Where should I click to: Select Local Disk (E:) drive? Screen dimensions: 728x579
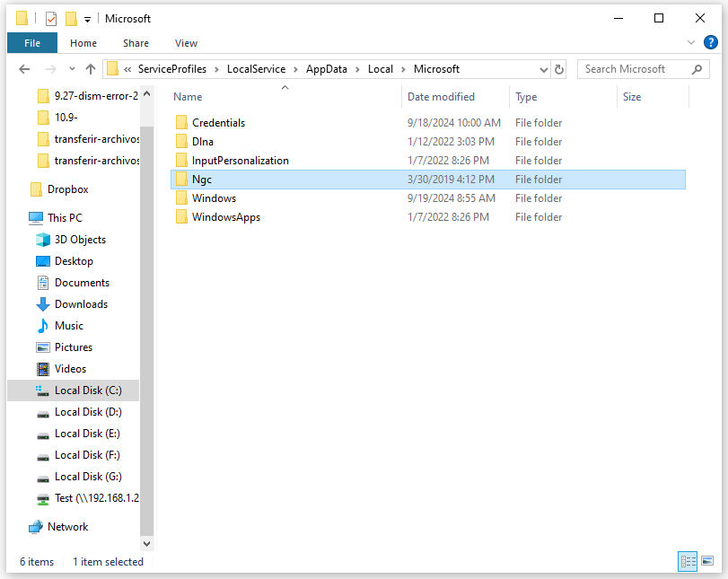[x=78, y=434]
